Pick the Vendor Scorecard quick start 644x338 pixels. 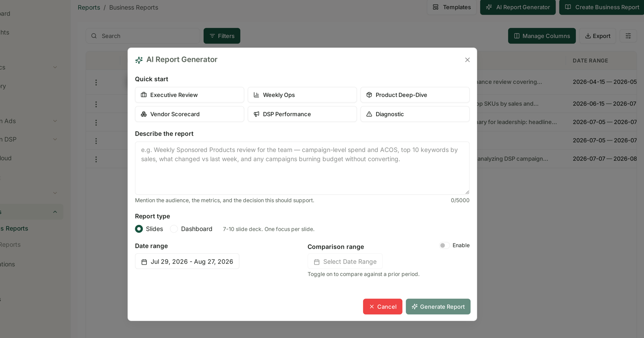tap(190, 114)
